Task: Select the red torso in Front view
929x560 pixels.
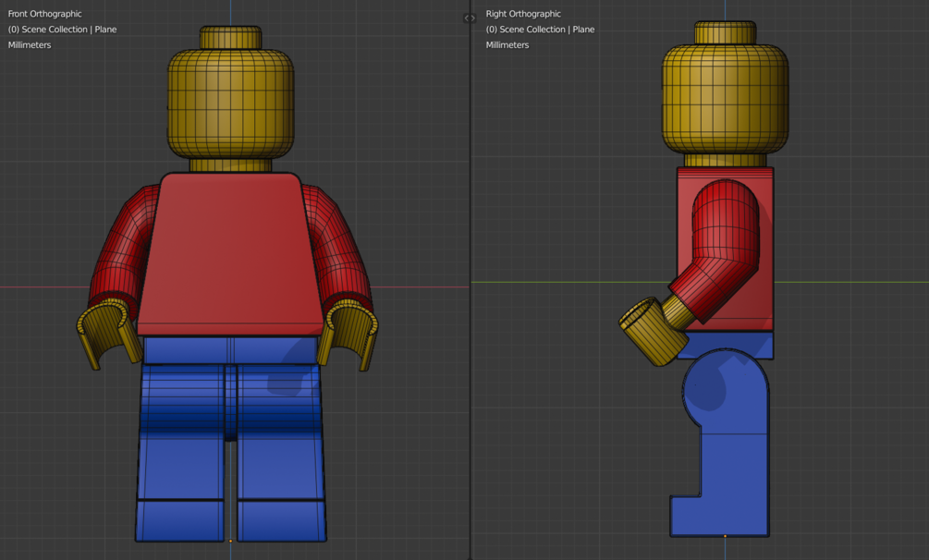Action: click(230, 255)
